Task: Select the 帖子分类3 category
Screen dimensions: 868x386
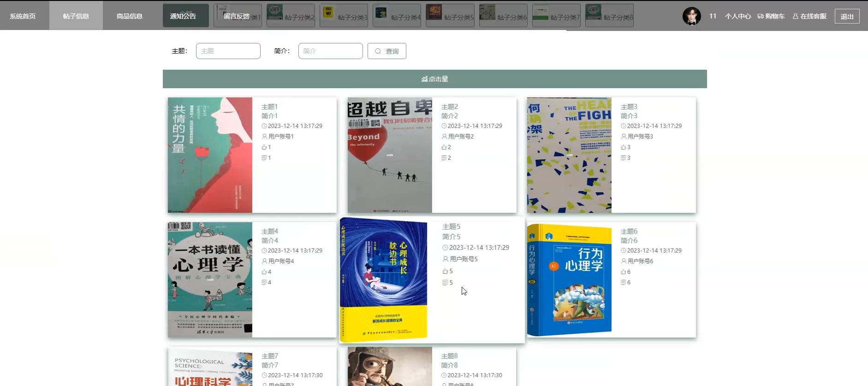Action: (344, 16)
